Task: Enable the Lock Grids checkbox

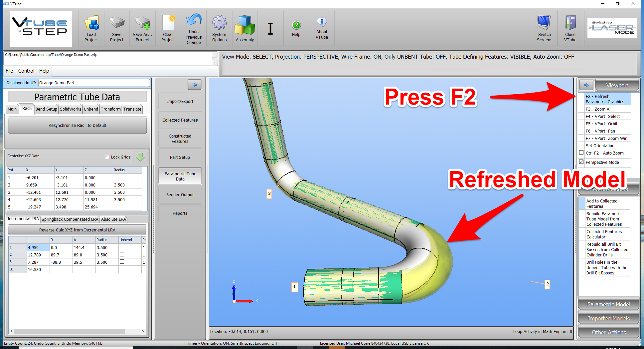Action: click(107, 157)
